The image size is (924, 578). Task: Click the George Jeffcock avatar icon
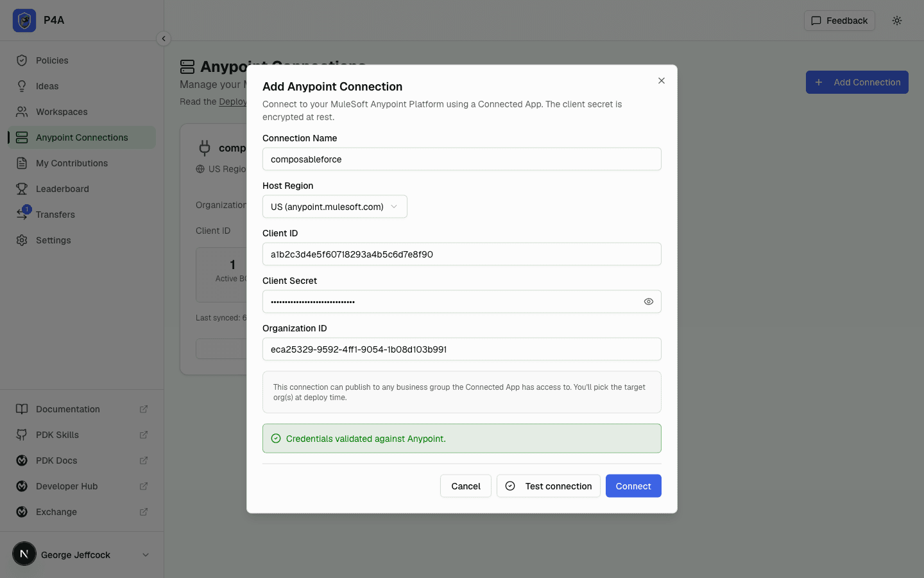coord(24,554)
